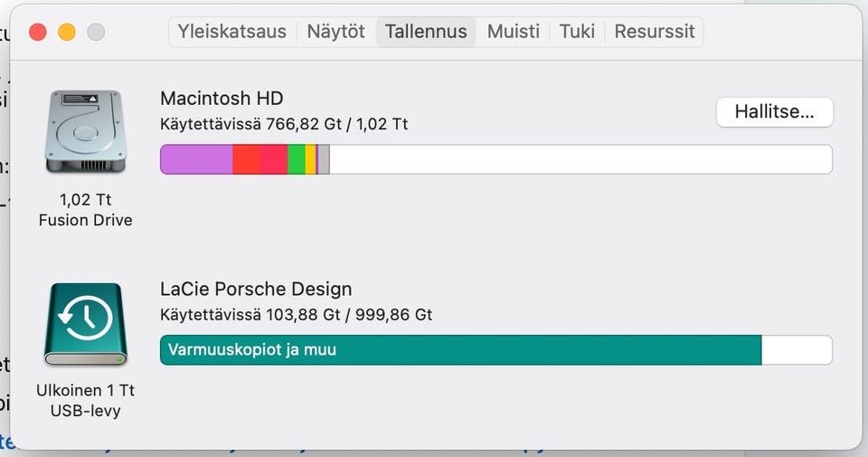The image size is (868, 457).
Task: Select the Tallennus tab
Action: pyautogui.click(x=426, y=32)
